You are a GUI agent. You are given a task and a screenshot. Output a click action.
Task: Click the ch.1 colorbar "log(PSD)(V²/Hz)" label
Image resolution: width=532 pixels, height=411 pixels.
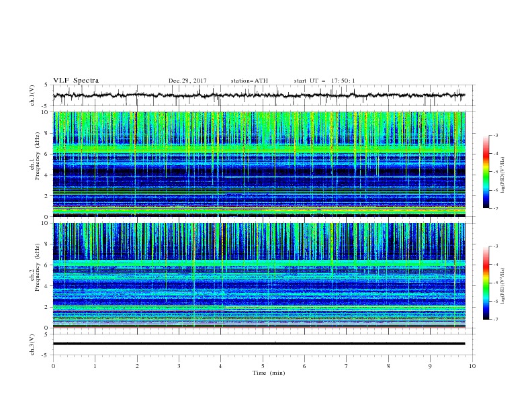(502, 175)
